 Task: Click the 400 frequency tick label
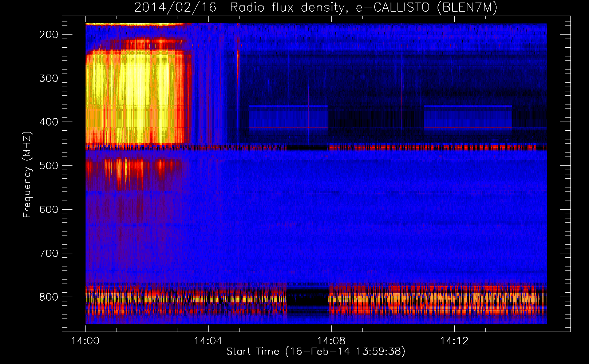[49, 122]
